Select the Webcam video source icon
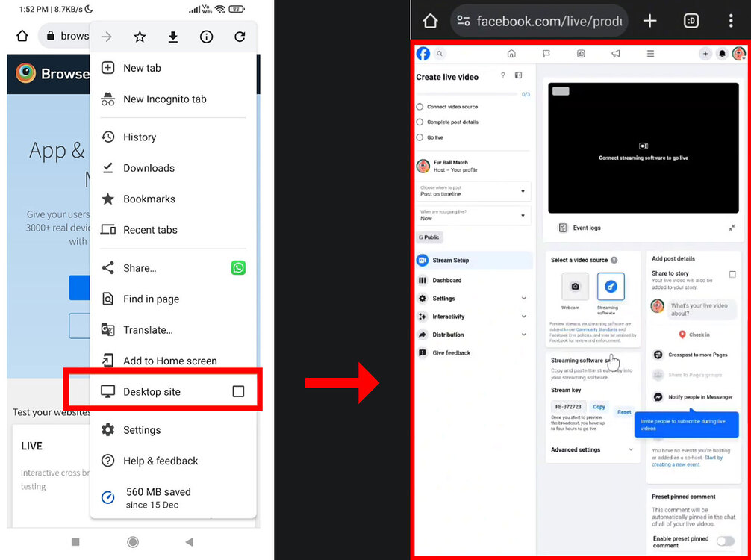The height and width of the screenshot is (560, 751). 575,287
